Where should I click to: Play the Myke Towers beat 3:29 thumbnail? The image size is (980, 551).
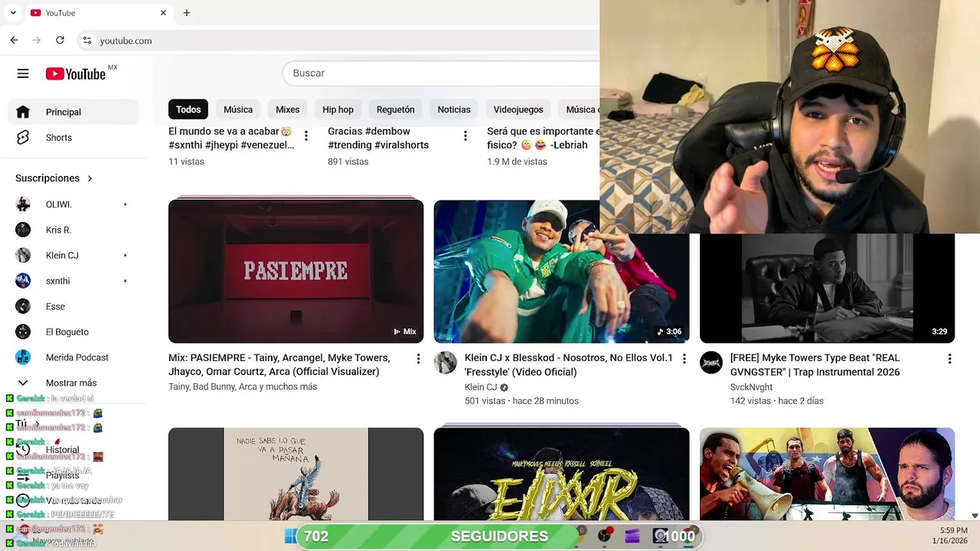(827, 289)
